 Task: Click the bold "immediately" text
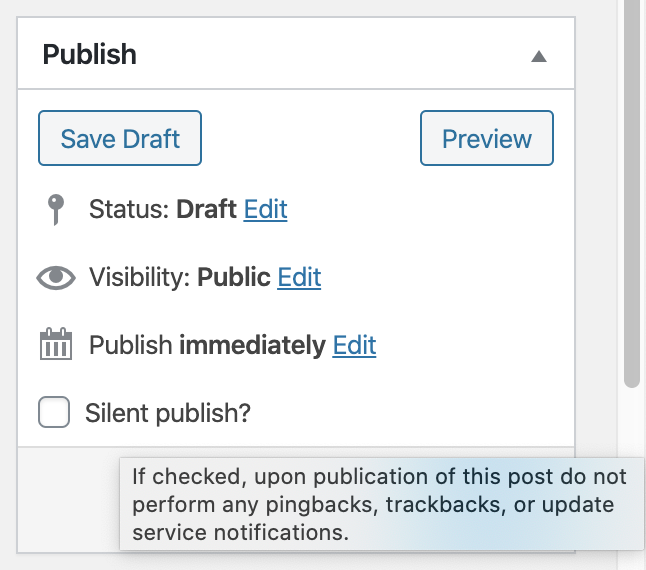click(x=252, y=345)
